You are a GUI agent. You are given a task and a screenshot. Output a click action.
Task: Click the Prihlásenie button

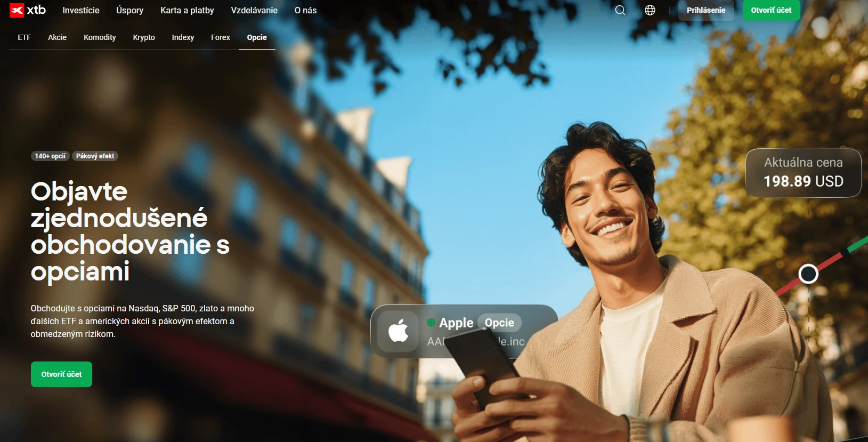tap(706, 10)
